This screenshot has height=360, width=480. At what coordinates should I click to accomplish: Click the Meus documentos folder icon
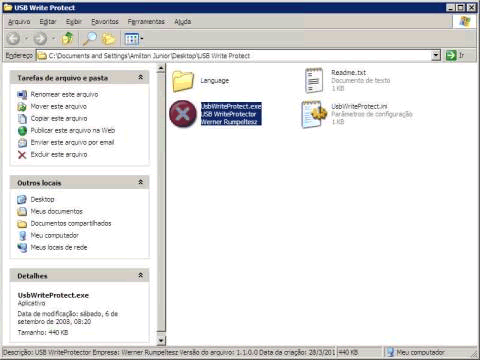(x=22, y=211)
